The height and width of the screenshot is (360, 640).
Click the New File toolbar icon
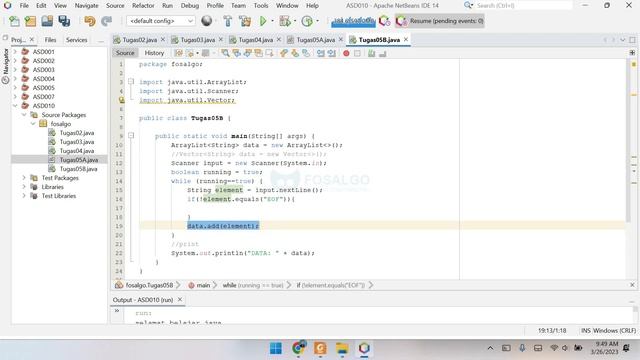(x=14, y=21)
